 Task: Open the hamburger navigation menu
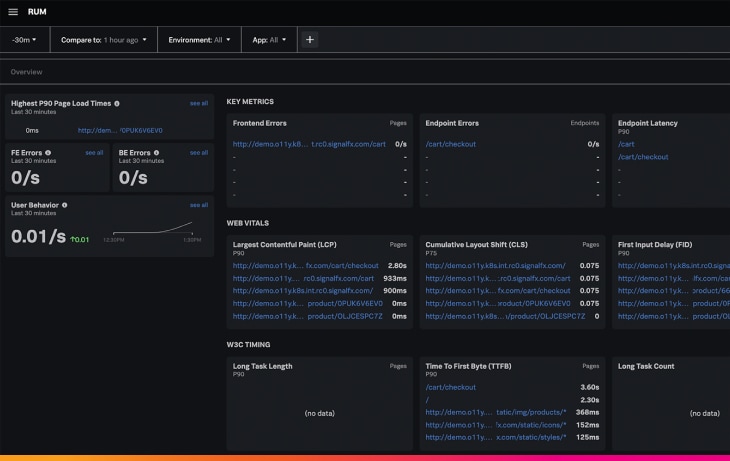[x=13, y=12]
